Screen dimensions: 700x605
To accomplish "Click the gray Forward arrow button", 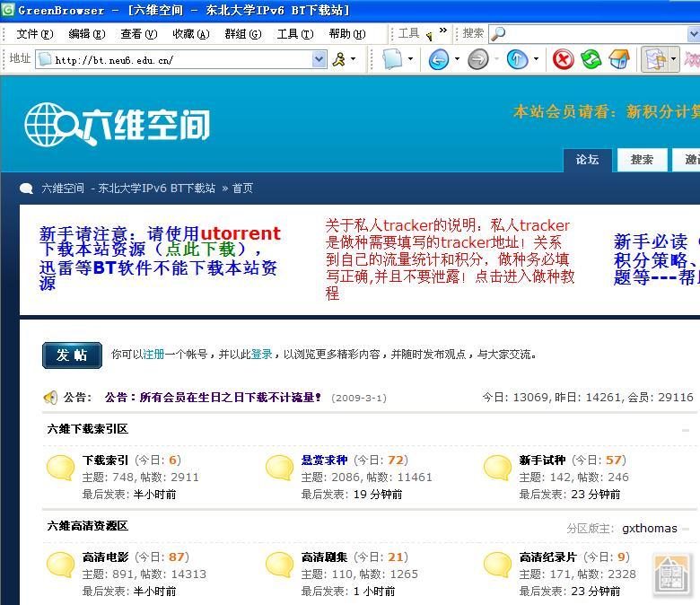I will coord(478,59).
